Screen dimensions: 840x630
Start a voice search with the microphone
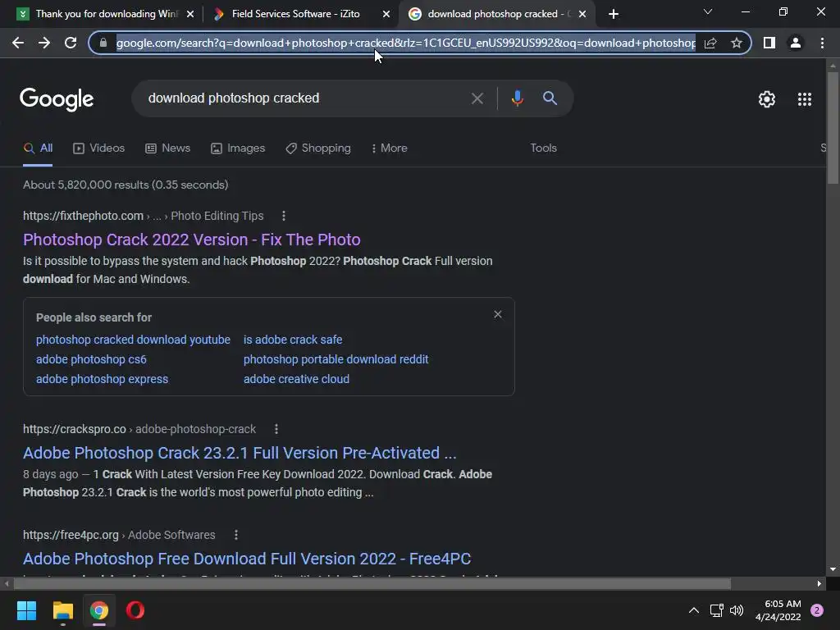pyautogui.click(x=517, y=98)
